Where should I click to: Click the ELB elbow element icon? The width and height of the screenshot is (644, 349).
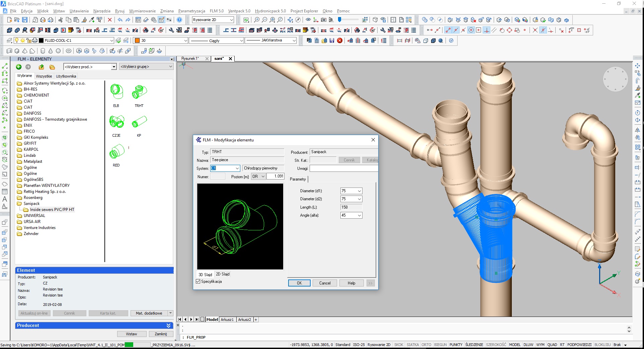point(116,92)
